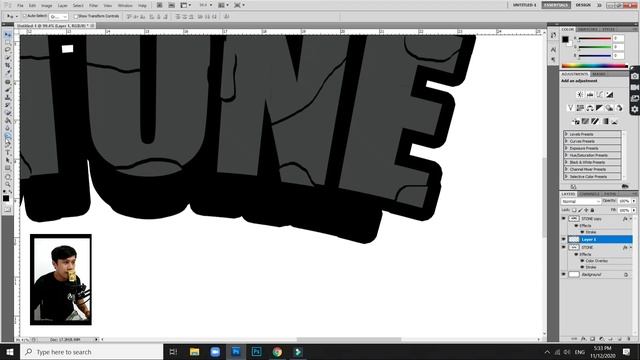Add a Brightness/Contrast adjustment
This screenshot has height=360, width=640.
tap(580, 95)
